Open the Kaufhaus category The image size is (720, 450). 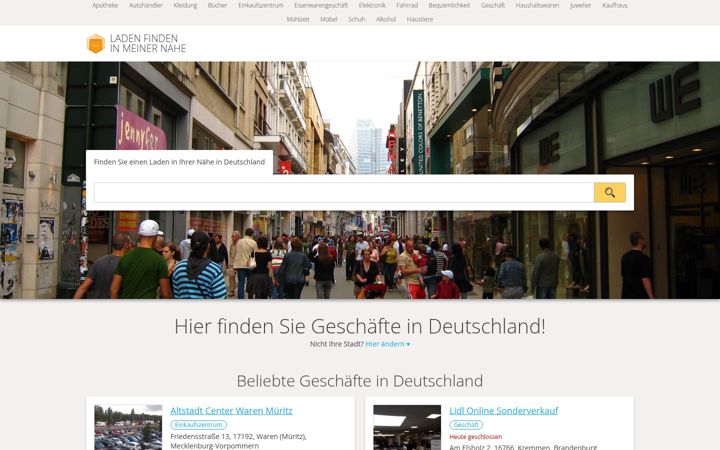coord(614,6)
